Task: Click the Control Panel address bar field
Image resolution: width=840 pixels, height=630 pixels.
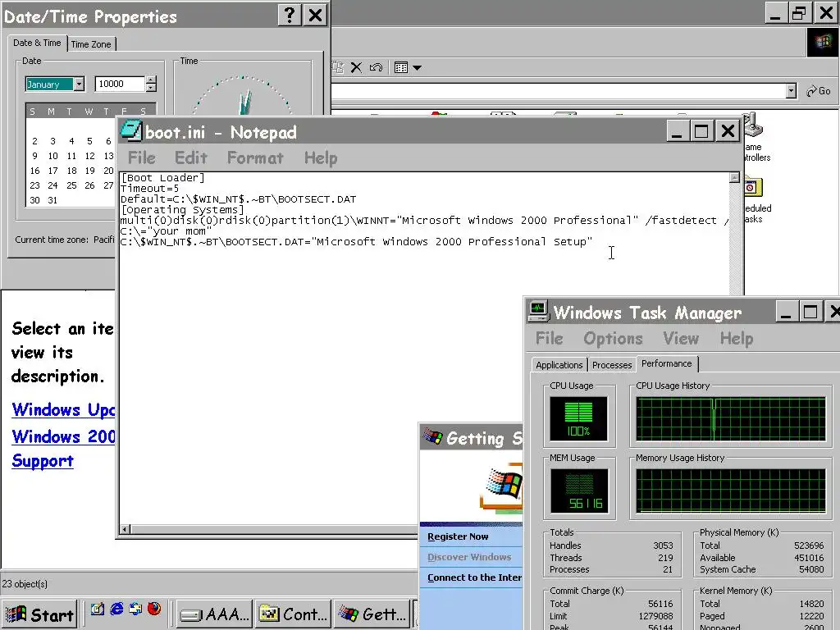Action: 558,90
